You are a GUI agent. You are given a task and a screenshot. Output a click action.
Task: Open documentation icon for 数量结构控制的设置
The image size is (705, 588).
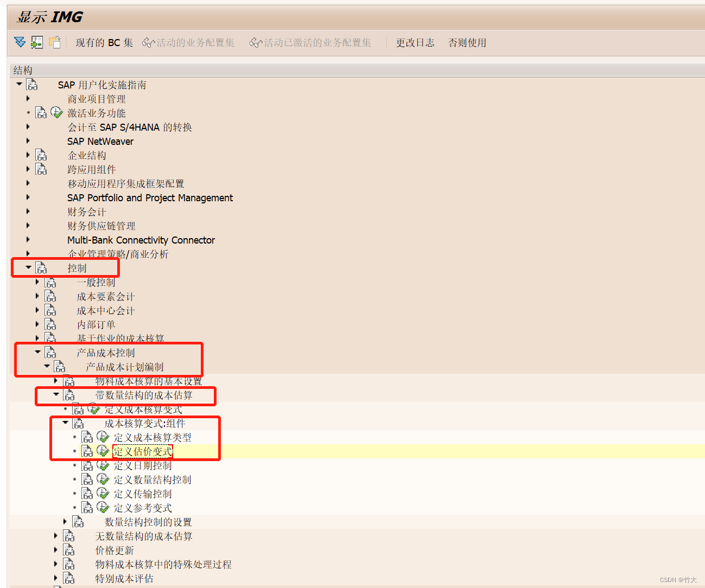pyautogui.click(x=78, y=522)
